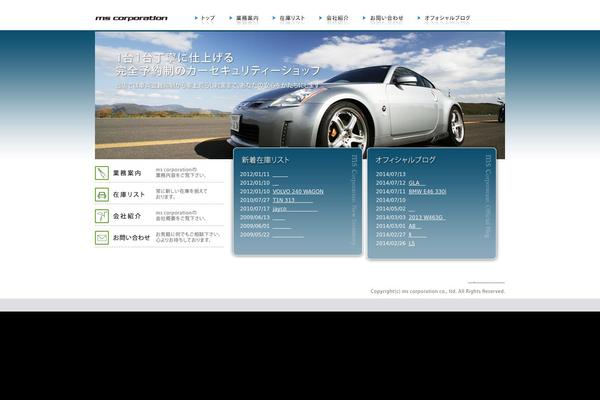Click the お問い合わせ envelope icon
The height and width of the screenshot is (400, 600).
click(102, 238)
